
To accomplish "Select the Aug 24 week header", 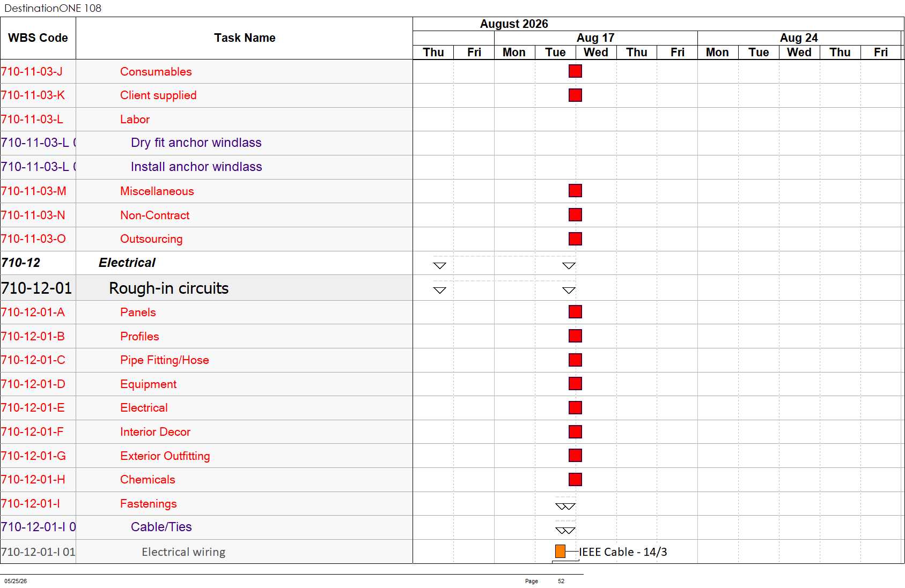I will (x=799, y=38).
